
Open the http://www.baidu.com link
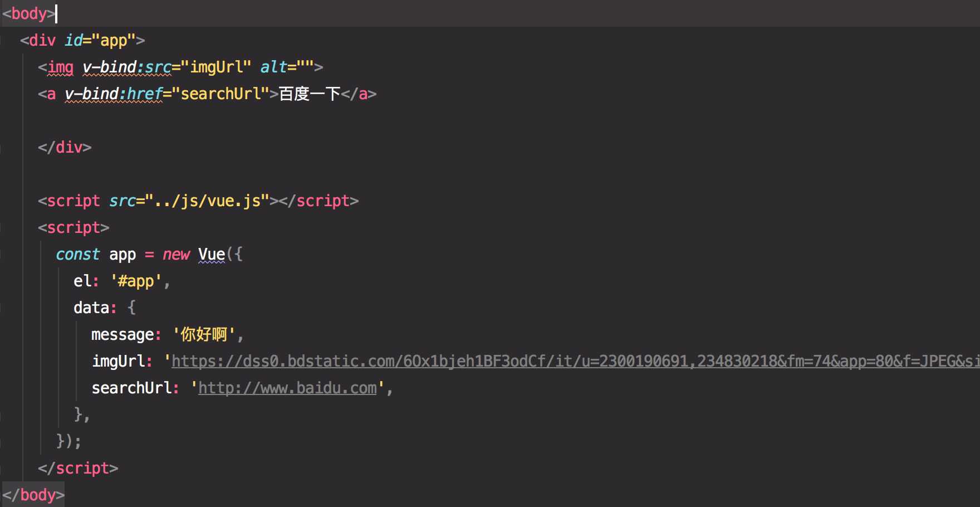click(x=287, y=388)
